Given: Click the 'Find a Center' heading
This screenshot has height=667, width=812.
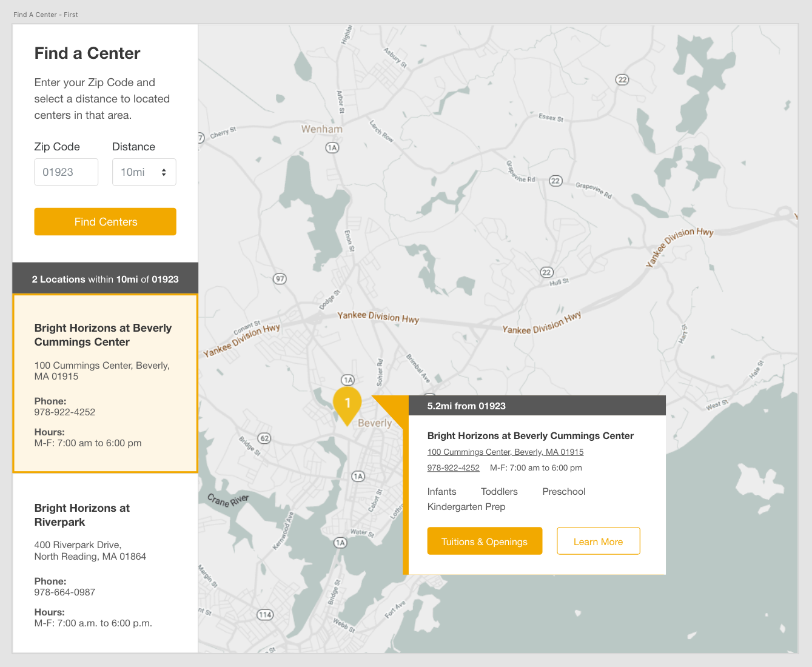Looking at the screenshot, I should point(87,53).
